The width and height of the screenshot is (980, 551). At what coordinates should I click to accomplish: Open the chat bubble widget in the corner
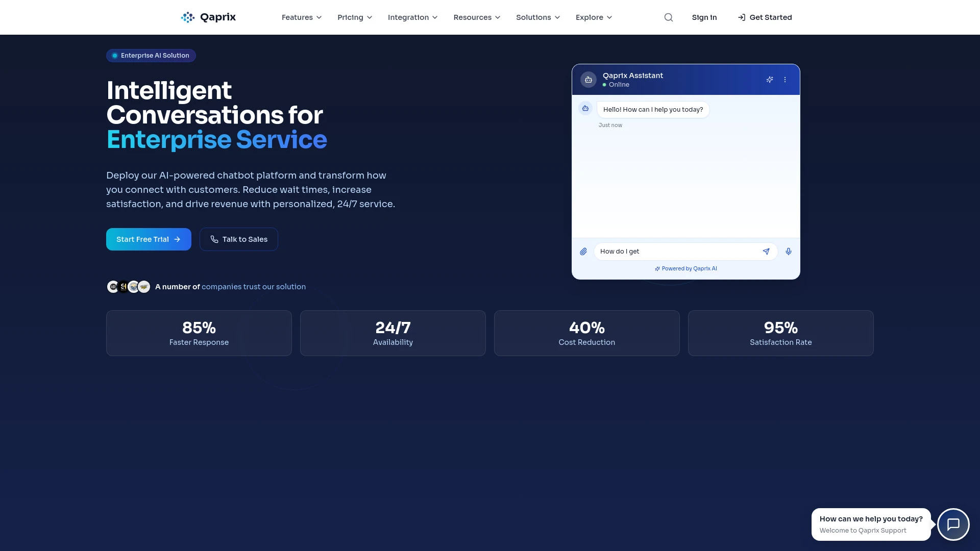[x=953, y=524]
